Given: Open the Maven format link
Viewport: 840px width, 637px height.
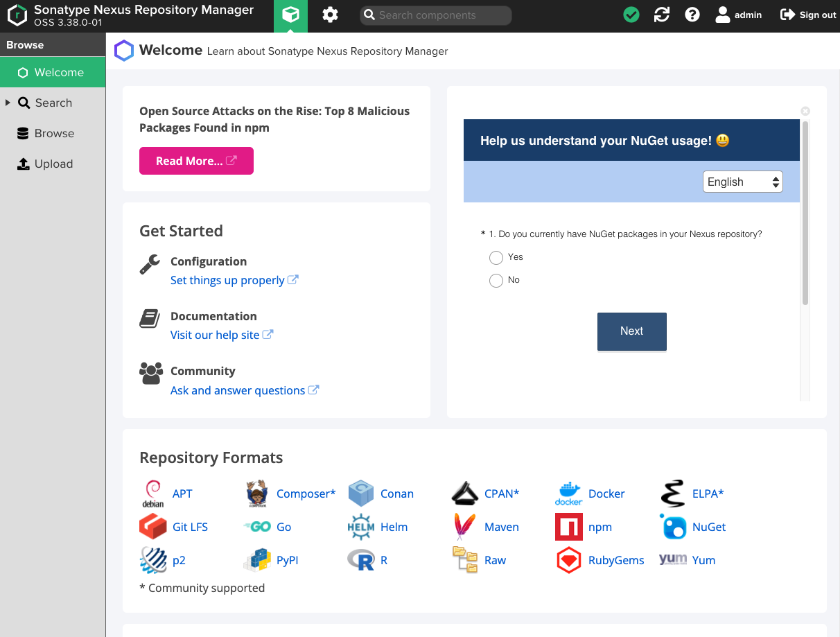Looking at the screenshot, I should click(x=502, y=527).
